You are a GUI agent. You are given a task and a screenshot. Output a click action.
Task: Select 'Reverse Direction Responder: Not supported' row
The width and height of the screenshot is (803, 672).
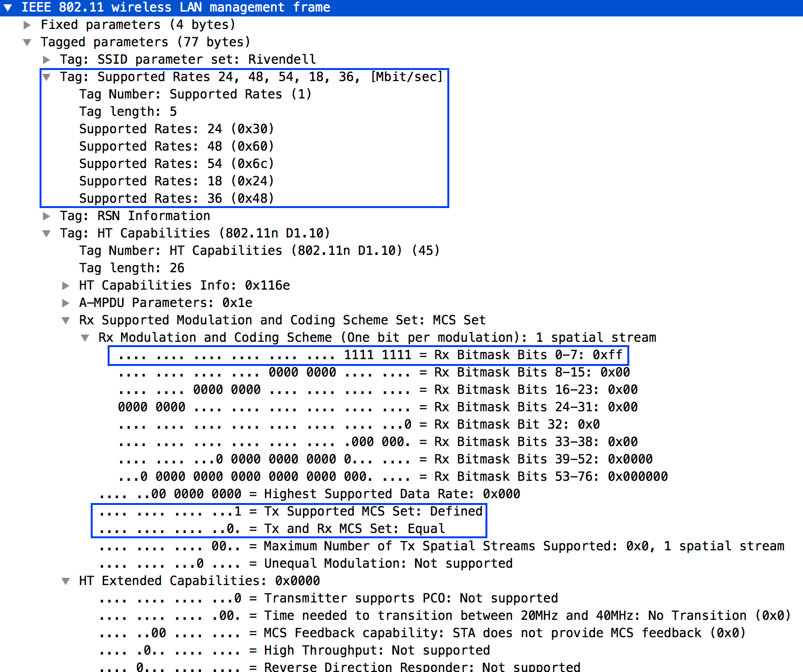tap(340, 666)
